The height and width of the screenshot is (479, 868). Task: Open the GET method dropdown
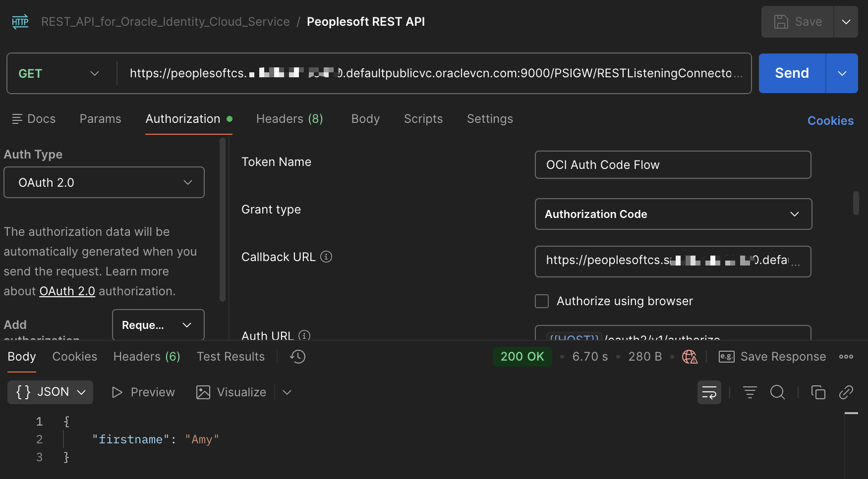59,73
